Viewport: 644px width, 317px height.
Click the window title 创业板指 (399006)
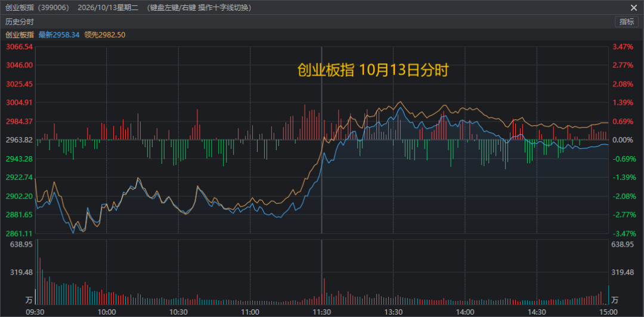click(38, 7)
